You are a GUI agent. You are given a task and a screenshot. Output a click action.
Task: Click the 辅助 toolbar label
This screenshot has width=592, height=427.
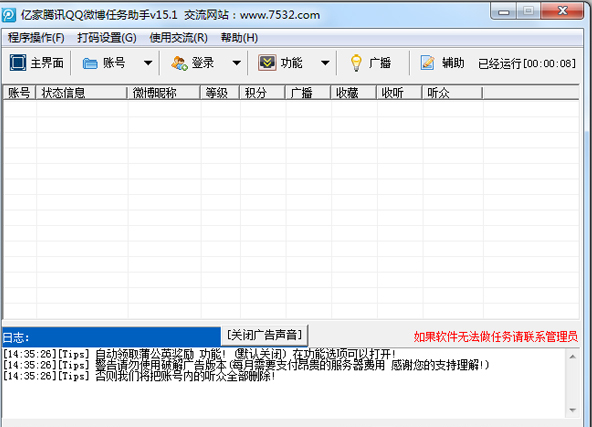click(453, 63)
